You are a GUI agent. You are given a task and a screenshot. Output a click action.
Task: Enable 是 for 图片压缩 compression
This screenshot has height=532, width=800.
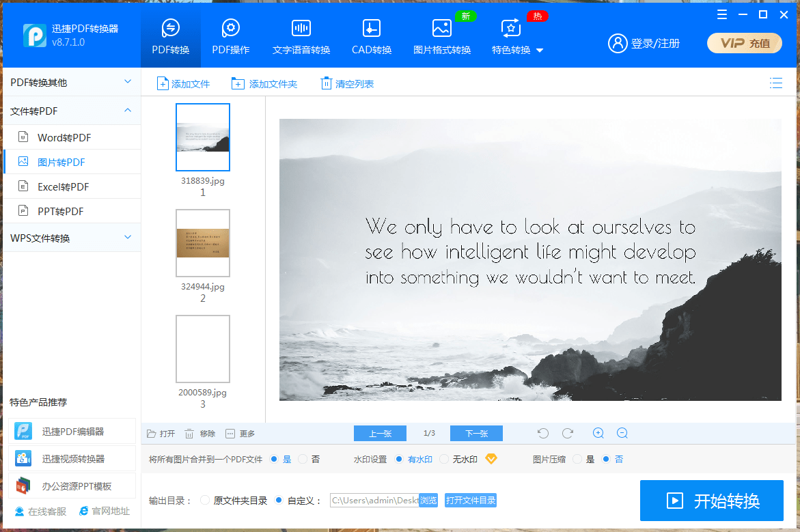pos(577,459)
